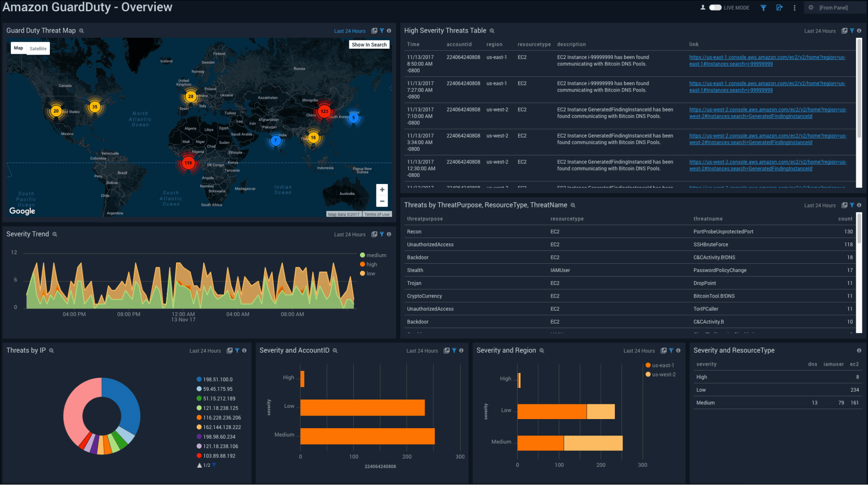The width and height of the screenshot is (868, 485).
Task: Click magnifier icon next to Guard Duty Threat Map
Action: pyautogui.click(x=81, y=31)
